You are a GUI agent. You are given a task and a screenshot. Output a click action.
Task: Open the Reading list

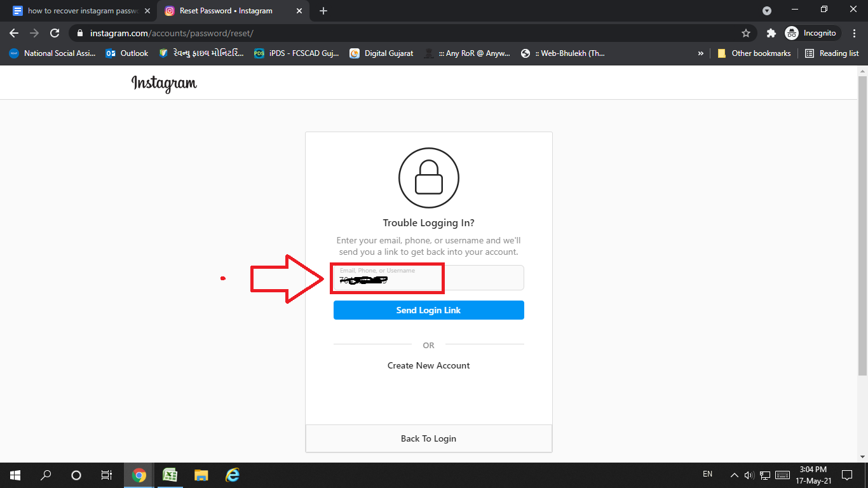(832, 53)
